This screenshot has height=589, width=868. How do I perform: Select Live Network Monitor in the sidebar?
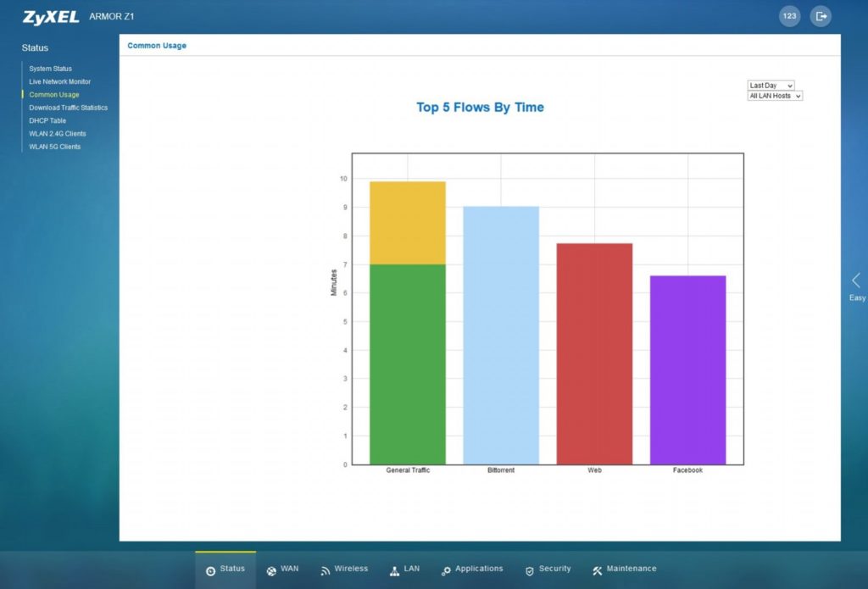tap(60, 81)
